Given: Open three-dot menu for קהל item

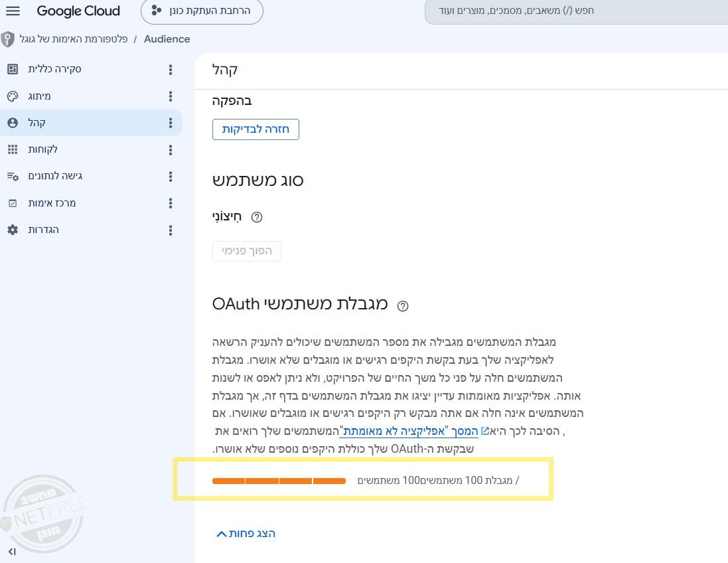Looking at the screenshot, I should coord(171,123).
